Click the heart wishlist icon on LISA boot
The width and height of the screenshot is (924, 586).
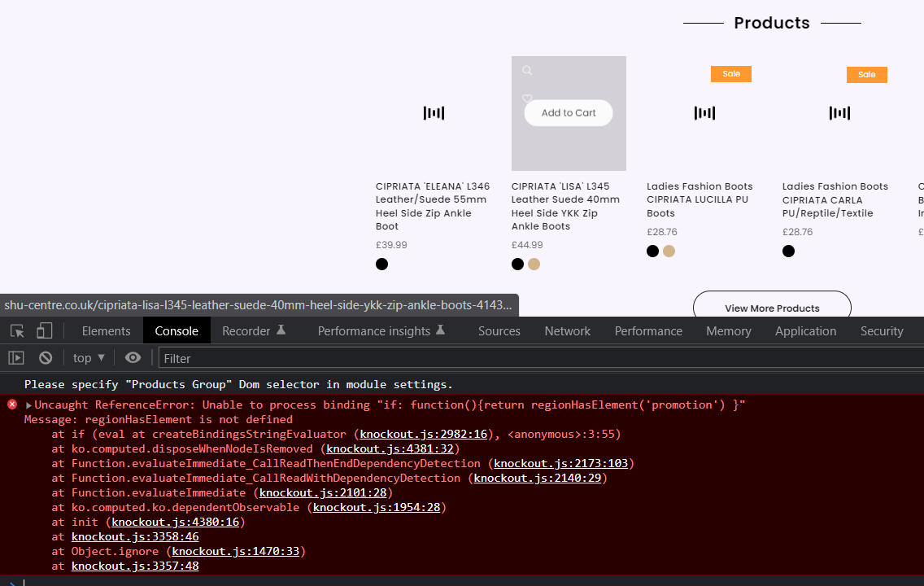527,98
